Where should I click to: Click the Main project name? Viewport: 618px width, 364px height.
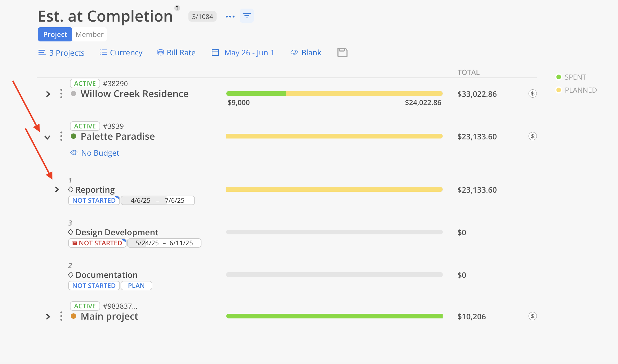click(109, 316)
